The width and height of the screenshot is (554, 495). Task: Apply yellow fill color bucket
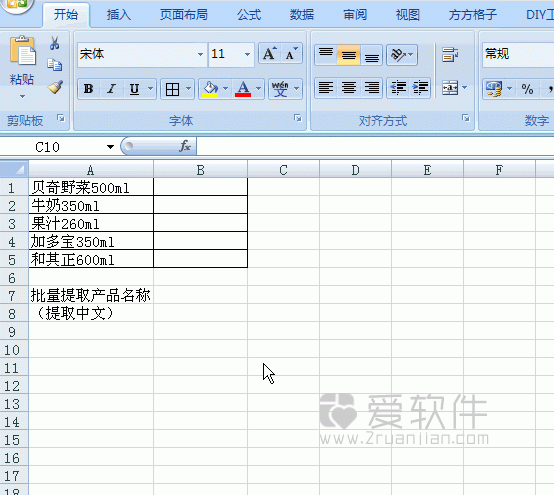coord(210,89)
